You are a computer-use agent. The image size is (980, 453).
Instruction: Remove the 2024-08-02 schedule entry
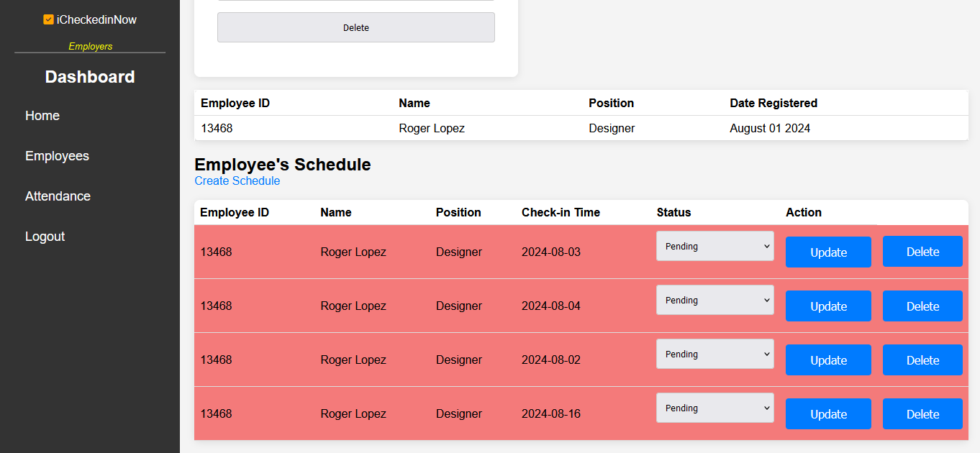[922, 360]
